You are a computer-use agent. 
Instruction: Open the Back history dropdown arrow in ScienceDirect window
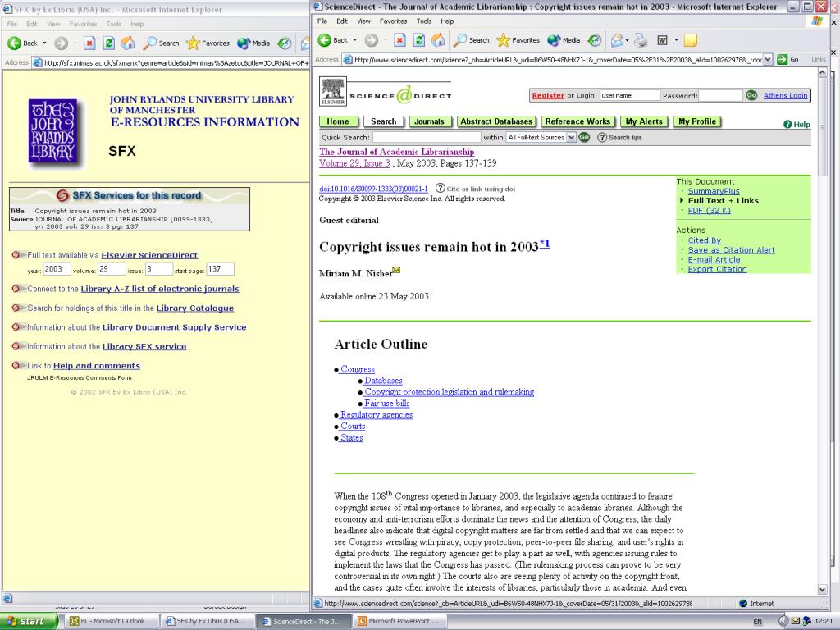point(354,40)
